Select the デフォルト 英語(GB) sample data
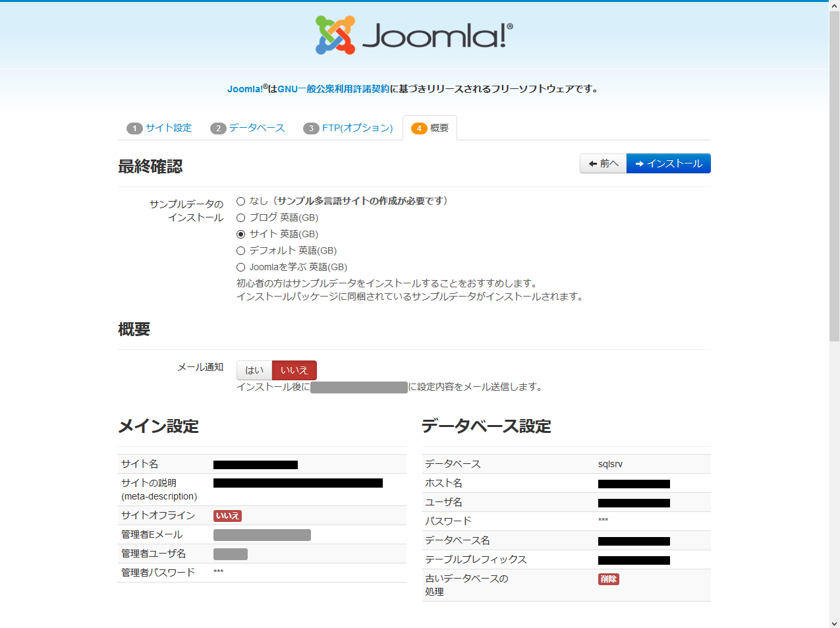Viewport: 840px width, 628px height. 241,250
